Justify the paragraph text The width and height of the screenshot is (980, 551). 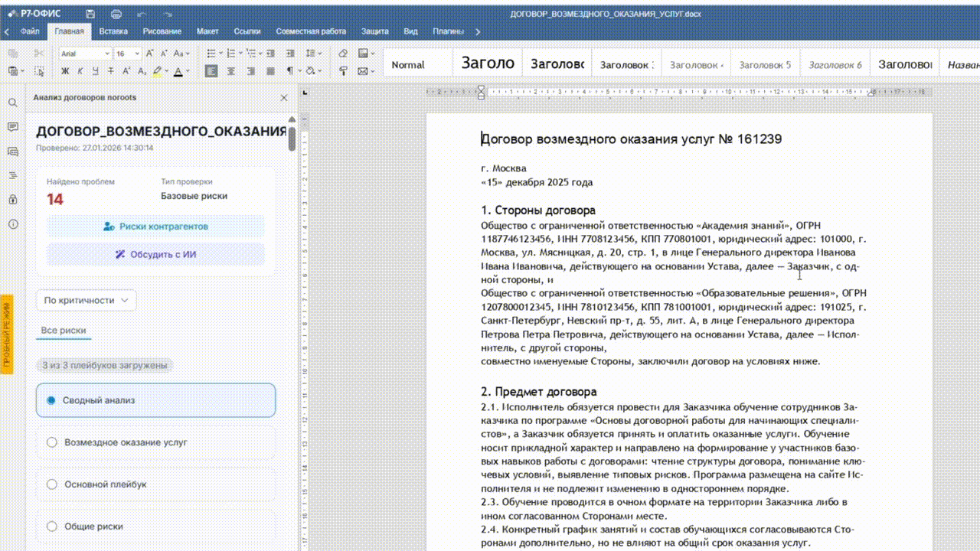coord(270,71)
